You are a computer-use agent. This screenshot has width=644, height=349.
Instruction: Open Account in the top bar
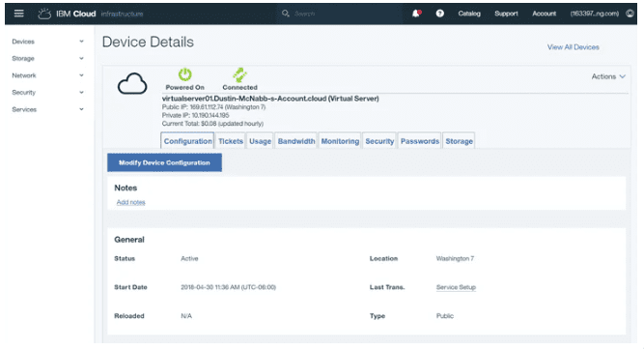pyautogui.click(x=545, y=14)
